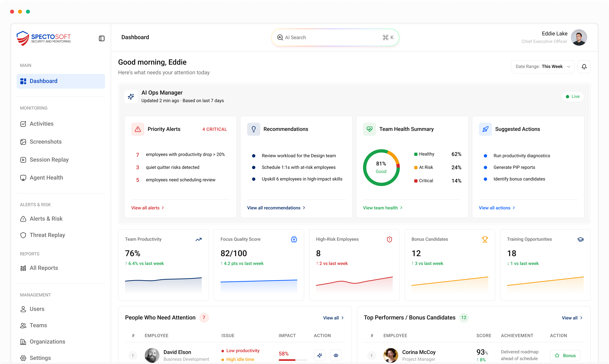Expand View all in People Who Need Attention

[333, 318]
